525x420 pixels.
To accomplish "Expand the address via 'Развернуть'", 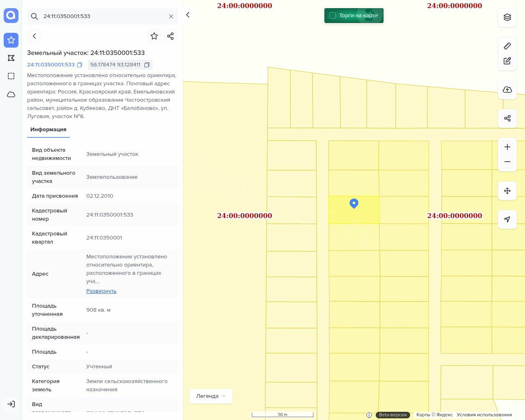I will tap(101, 291).
